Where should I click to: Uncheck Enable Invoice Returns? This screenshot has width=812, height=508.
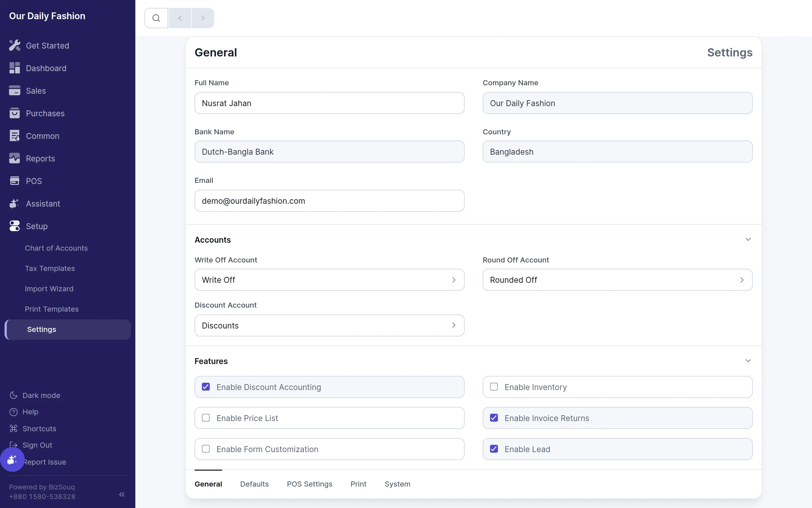(x=494, y=418)
